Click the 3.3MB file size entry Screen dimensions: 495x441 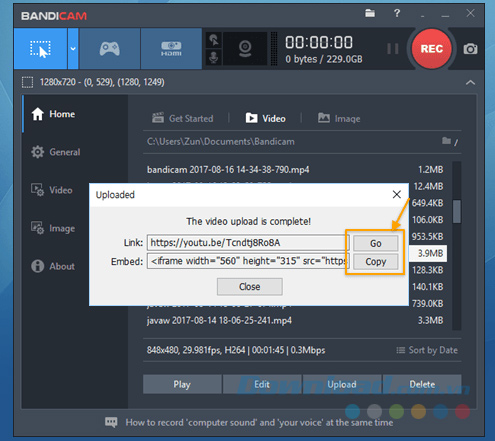point(431,321)
